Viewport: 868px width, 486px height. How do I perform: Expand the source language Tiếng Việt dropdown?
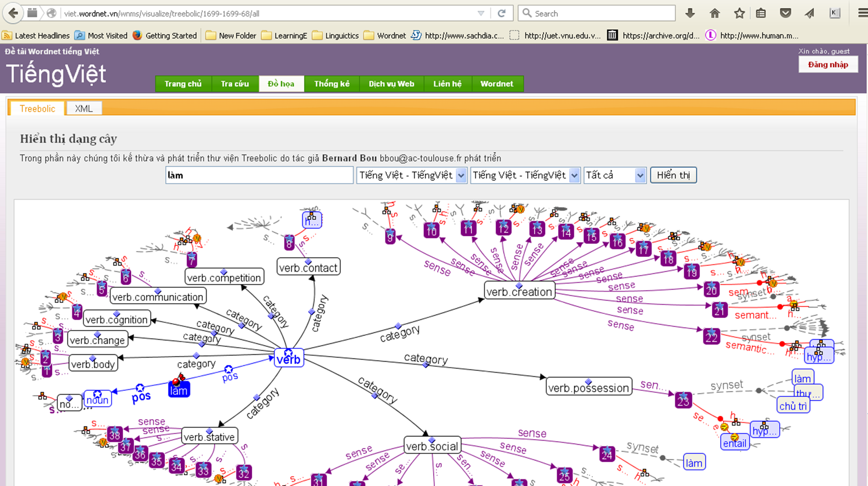tap(411, 175)
